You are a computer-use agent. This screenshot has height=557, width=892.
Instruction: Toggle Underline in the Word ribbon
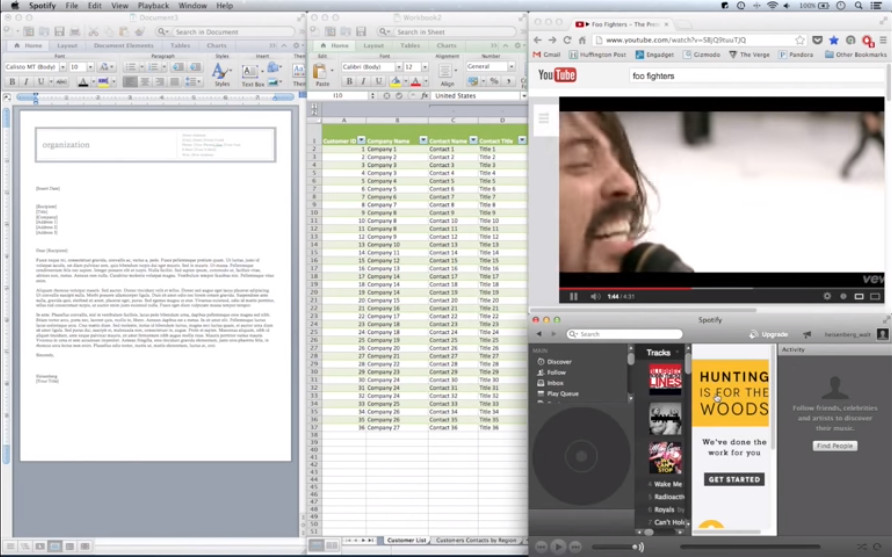pyautogui.click(x=41, y=82)
